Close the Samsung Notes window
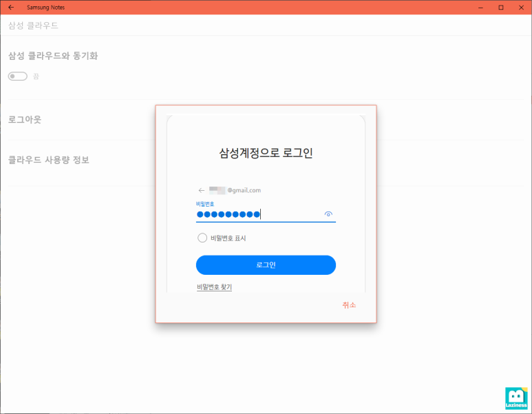The image size is (532, 414). tap(521, 7)
